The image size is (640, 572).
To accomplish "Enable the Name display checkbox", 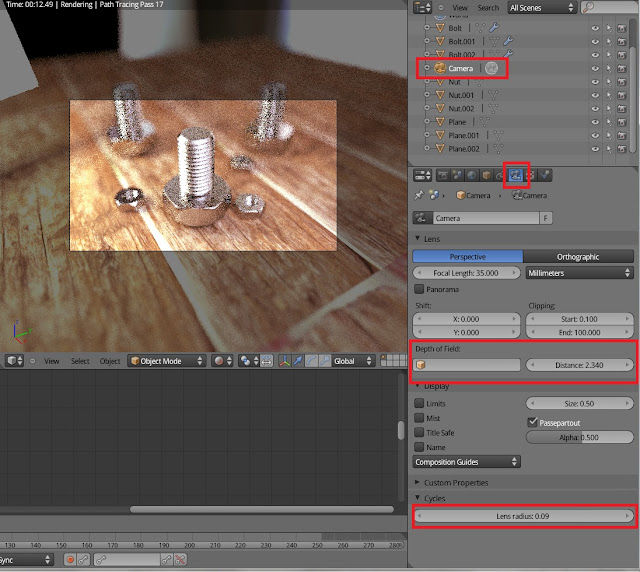I will coord(419,447).
